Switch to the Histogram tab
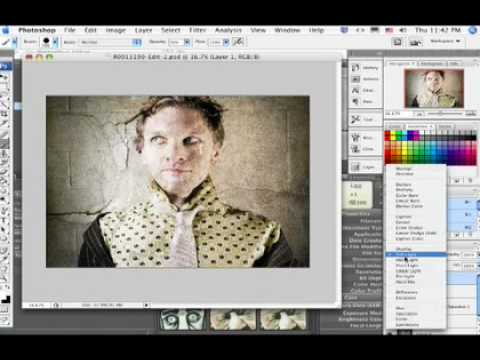Image resolution: width=480 pixels, height=360 pixels. [x=431, y=63]
